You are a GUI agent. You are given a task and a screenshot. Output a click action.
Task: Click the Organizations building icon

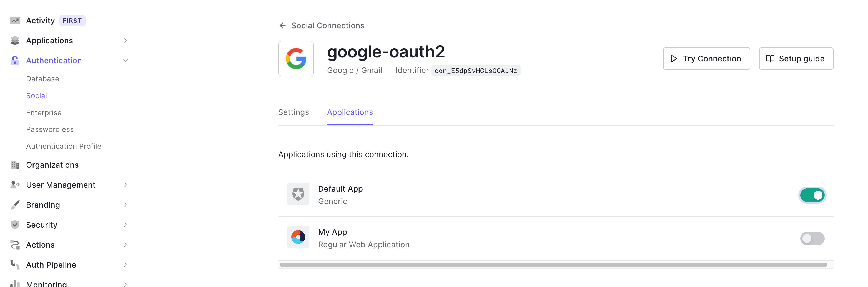(15, 165)
